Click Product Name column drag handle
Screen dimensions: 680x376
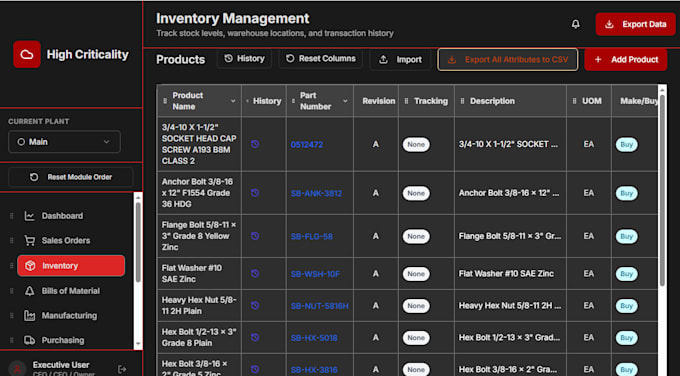pyautogui.click(x=165, y=101)
